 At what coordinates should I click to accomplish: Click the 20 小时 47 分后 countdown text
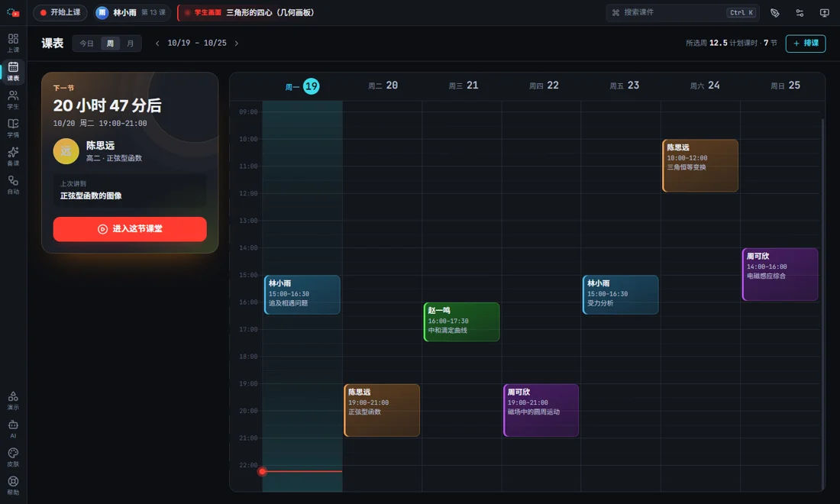click(107, 105)
